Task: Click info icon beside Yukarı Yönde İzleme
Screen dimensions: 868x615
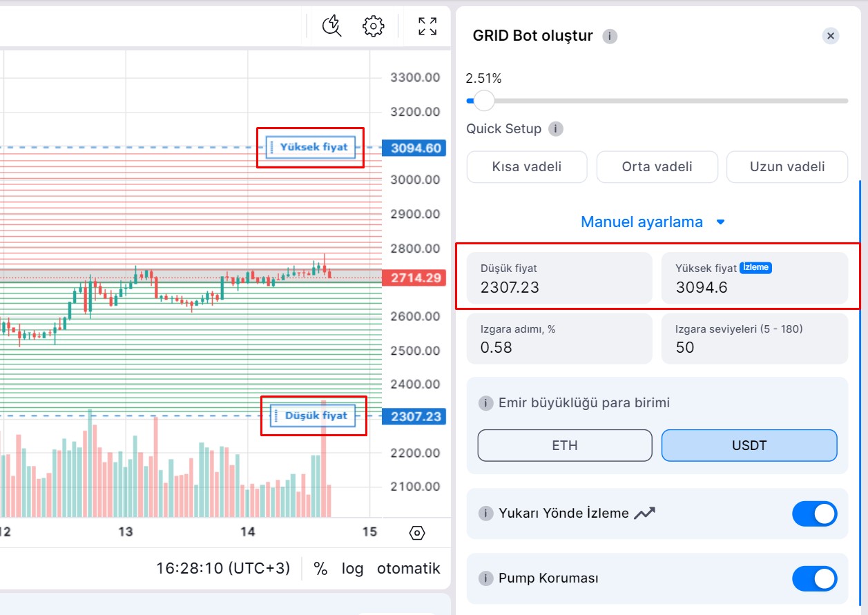Action: tap(486, 514)
